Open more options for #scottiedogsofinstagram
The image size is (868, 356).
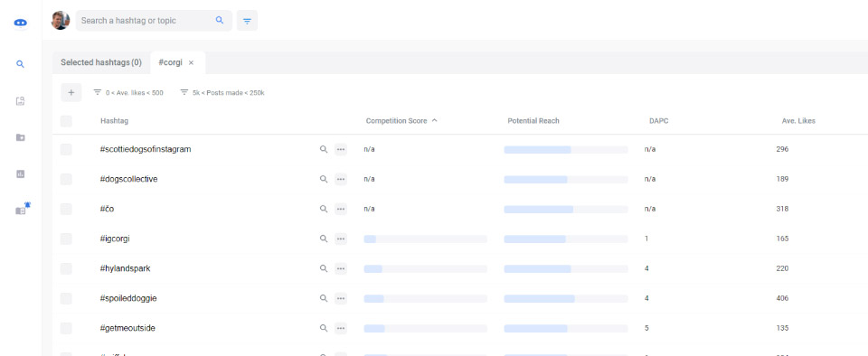[341, 149]
